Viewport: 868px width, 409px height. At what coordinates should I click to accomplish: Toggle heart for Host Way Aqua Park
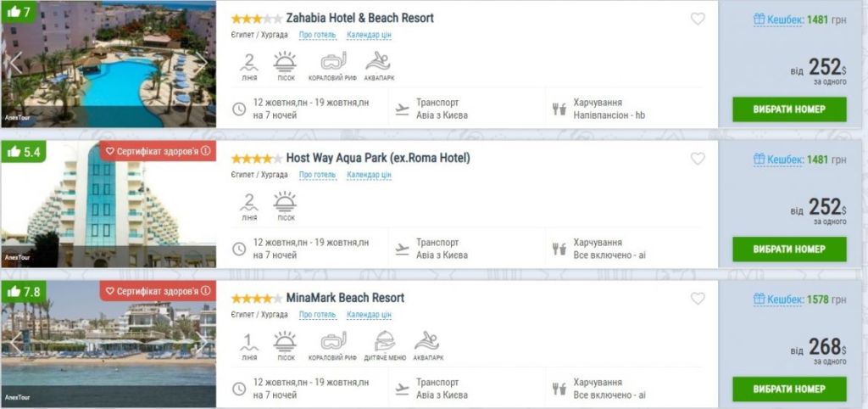click(x=698, y=159)
